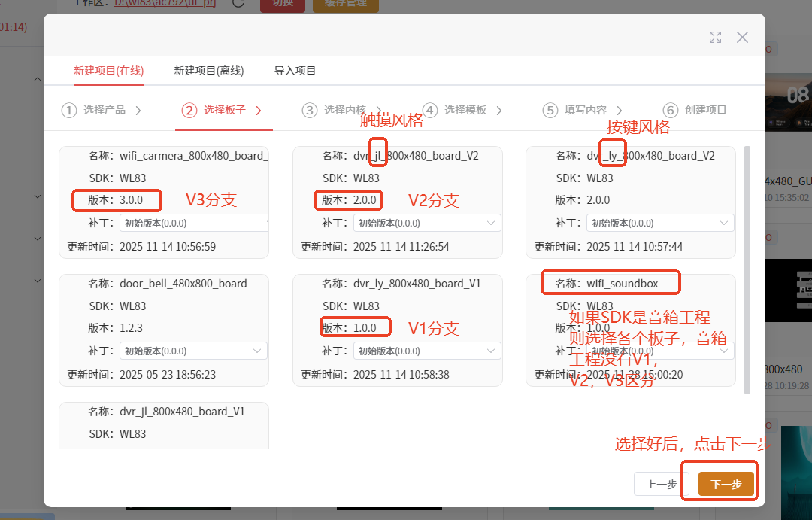Select the 新建项目(在线) tab
This screenshot has height=520, width=812.
pos(109,71)
